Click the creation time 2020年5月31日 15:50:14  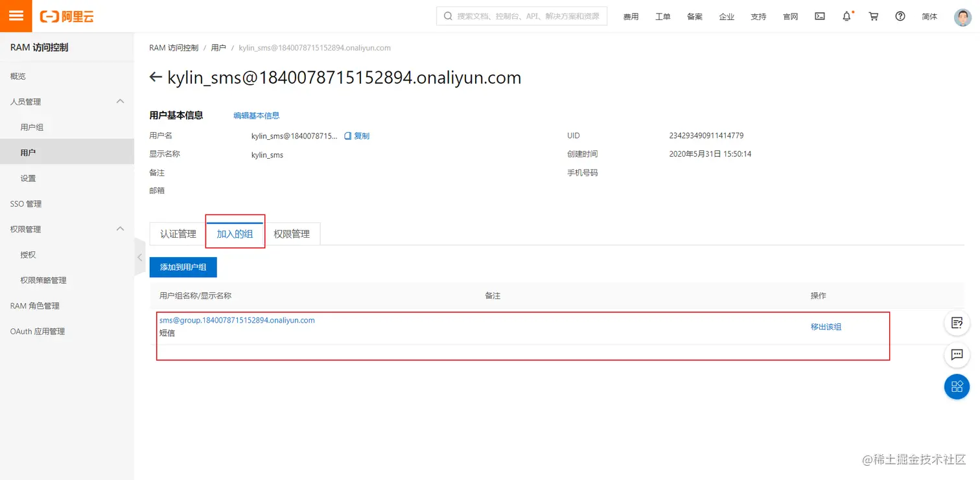[x=710, y=154]
